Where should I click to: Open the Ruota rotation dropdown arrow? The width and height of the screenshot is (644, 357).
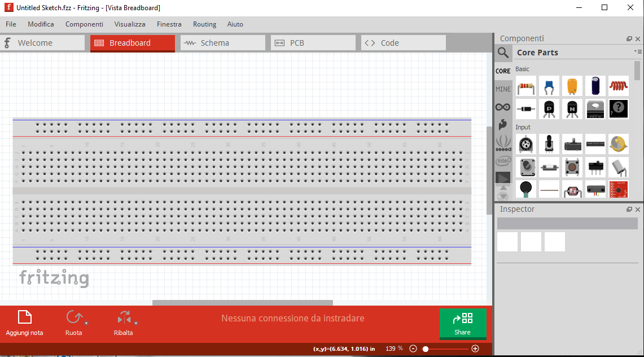click(x=86, y=323)
